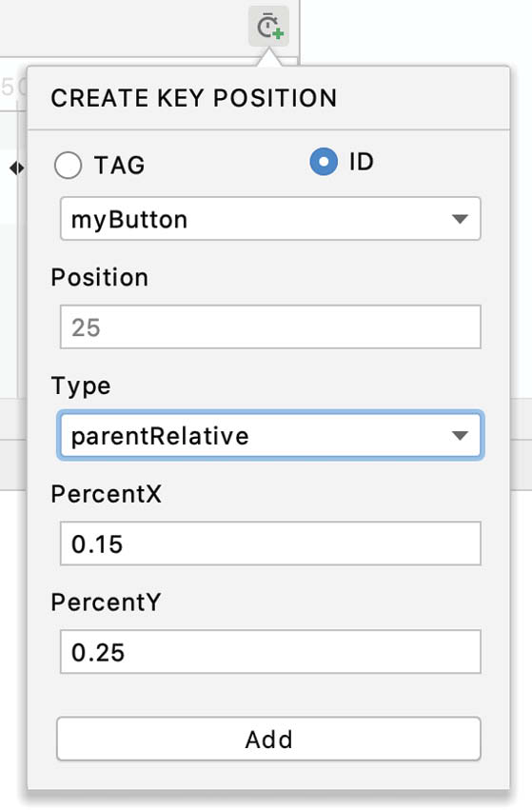Screen dimensions: 532x810
Task: Select the ID radio button circle
Action: coord(324,162)
